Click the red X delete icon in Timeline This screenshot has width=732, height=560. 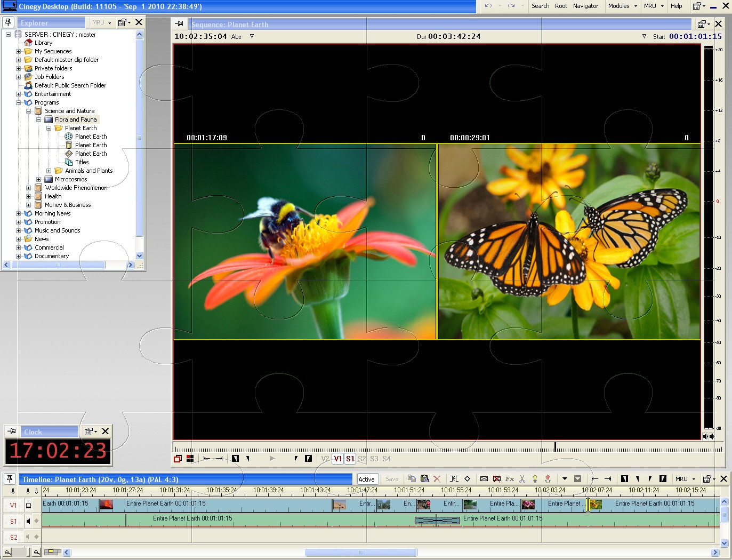(x=437, y=479)
